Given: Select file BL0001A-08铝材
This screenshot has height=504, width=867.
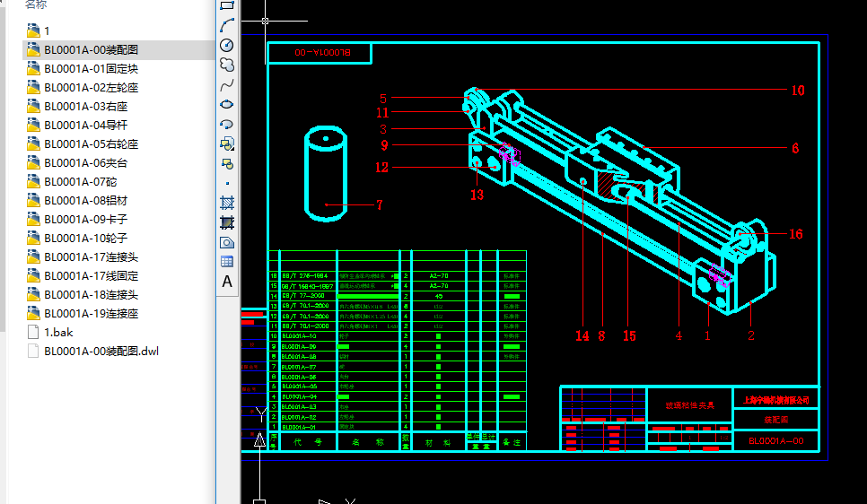Looking at the screenshot, I should [x=86, y=200].
